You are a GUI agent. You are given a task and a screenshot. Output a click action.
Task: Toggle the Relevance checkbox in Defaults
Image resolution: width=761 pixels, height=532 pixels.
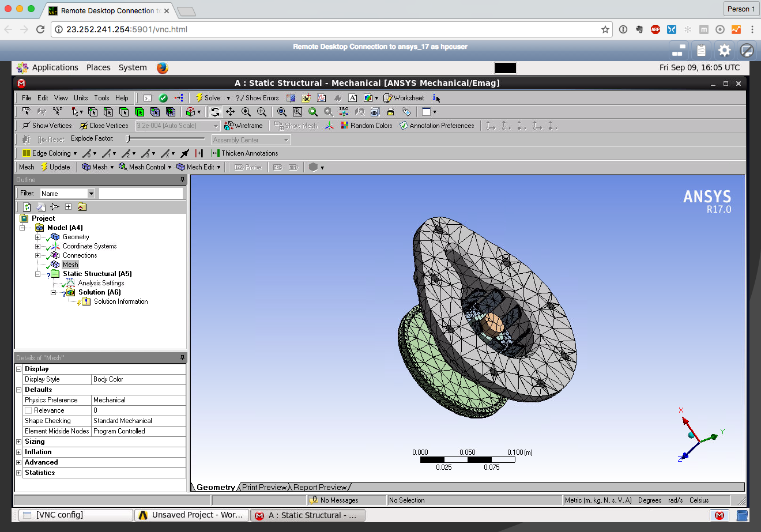(28, 410)
